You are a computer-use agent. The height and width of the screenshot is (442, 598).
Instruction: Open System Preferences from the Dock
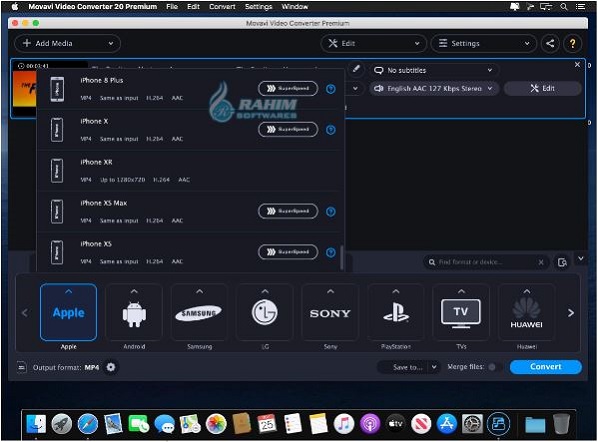coord(472,424)
